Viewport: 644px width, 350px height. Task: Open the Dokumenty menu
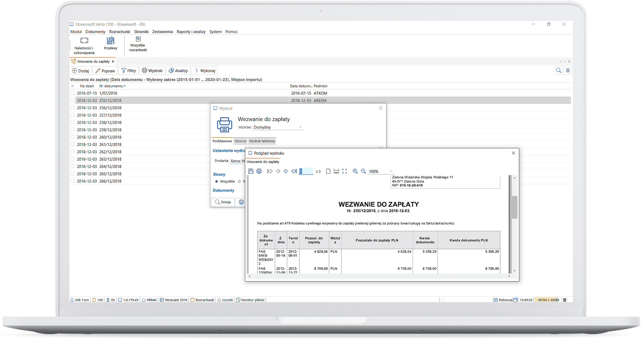(x=95, y=32)
